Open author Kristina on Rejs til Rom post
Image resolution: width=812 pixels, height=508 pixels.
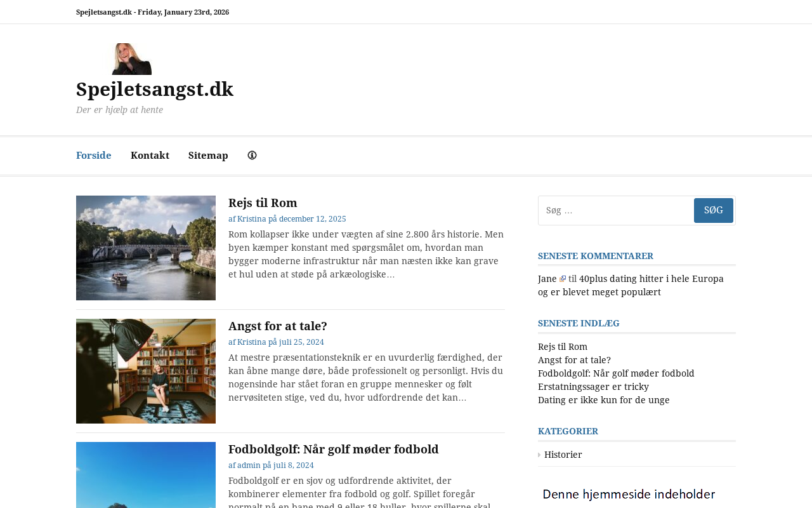pyautogui.click(x=252, y=219)
